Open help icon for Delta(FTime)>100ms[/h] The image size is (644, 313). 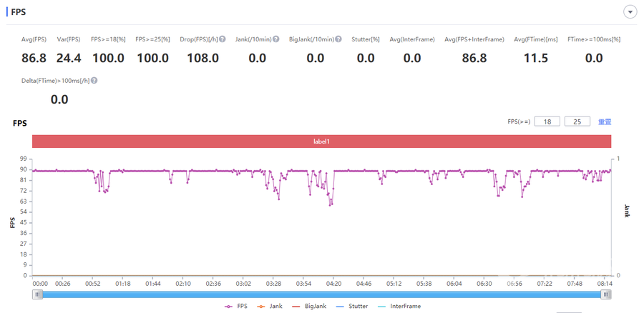tap(94, 81)
